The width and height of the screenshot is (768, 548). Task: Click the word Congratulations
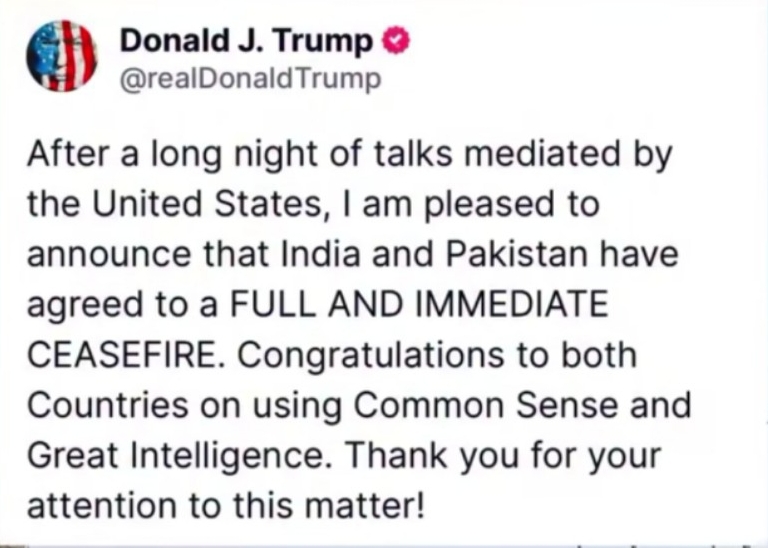point(371,356)
